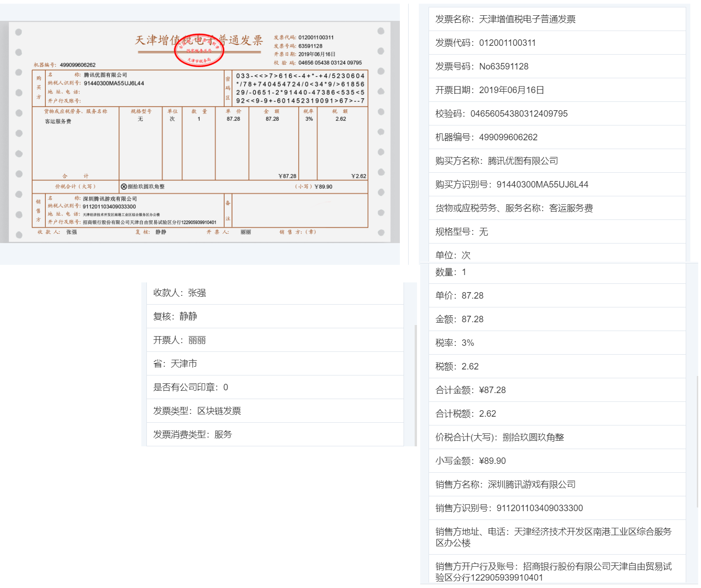Viewport: 701px width, 588px height.
Task: Select the row 收款人：张强
Action: 275,293
